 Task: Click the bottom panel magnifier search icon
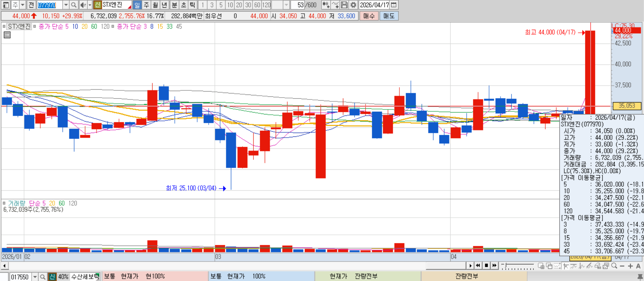[x=43, y=277]
